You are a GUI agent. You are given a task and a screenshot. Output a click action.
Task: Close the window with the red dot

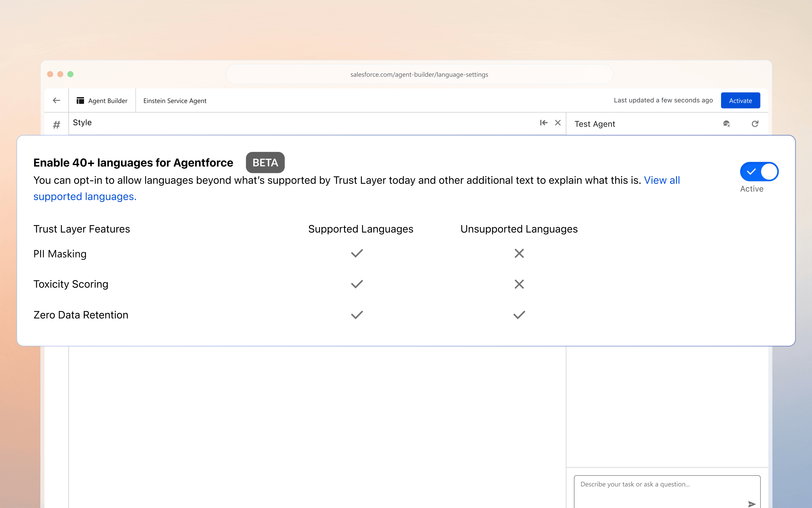coord(50,74)
